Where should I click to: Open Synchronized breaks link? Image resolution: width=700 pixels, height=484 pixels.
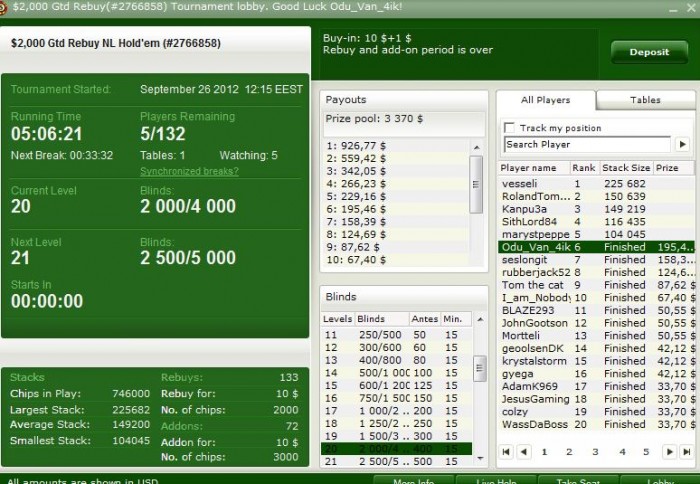pos(189,171)
